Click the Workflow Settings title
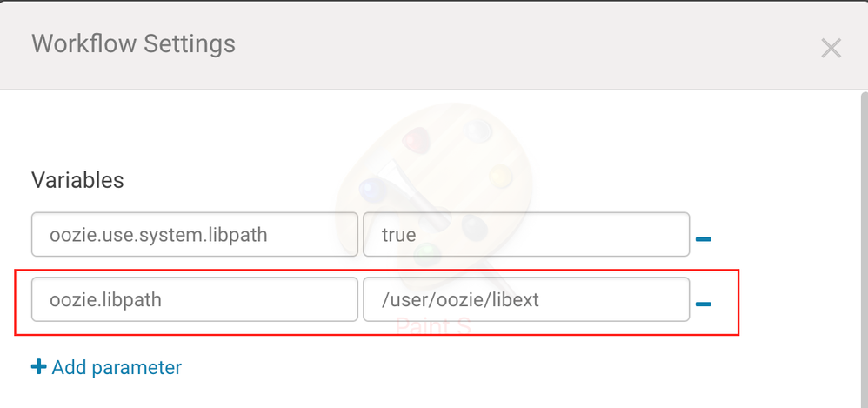The height and width of the screenshot is (408, 868). [133, 43]
